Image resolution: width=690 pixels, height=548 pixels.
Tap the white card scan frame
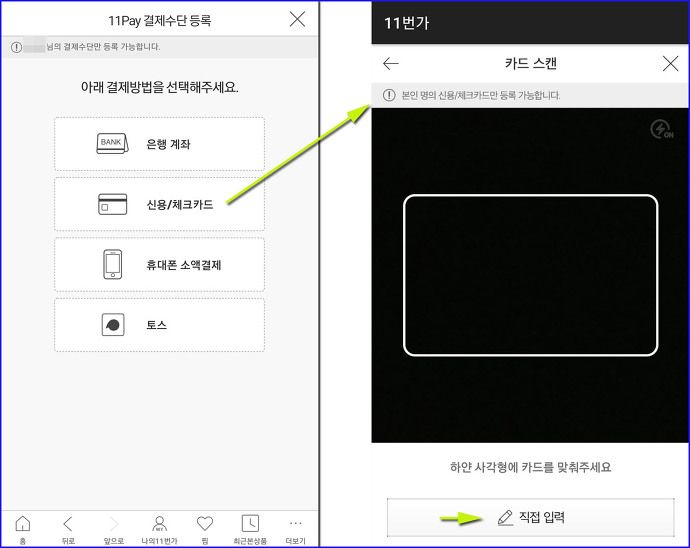[x=530, y=275]
